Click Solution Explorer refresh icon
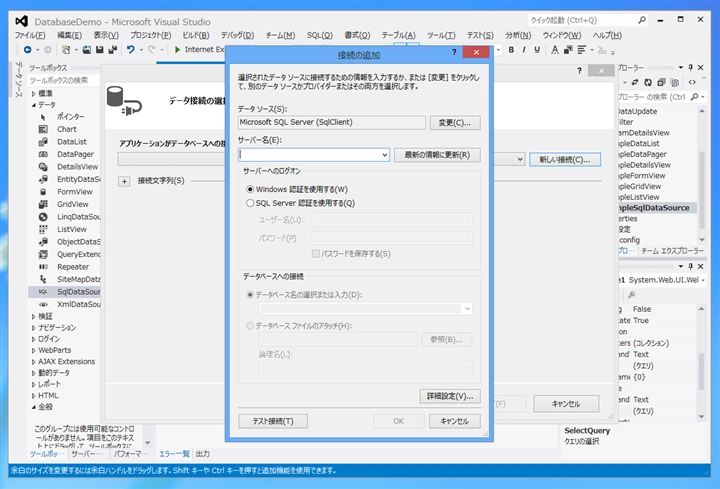The image size is (720, 489). (x=648, y=82)
